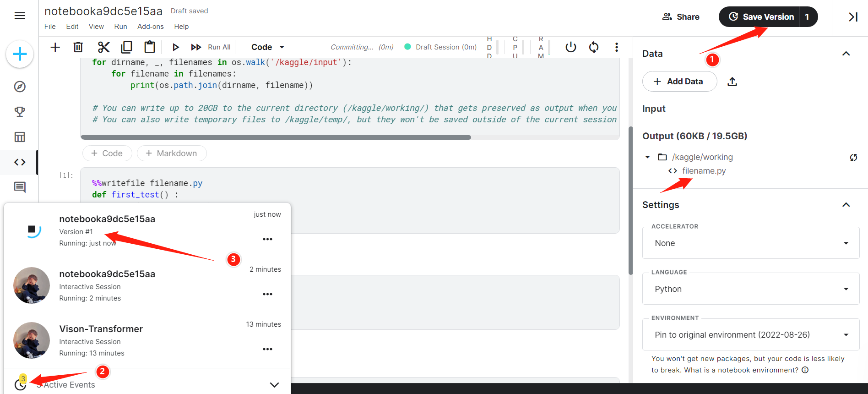Add a new cell with the plus icon
868x394 pixels.
[55, 47]
